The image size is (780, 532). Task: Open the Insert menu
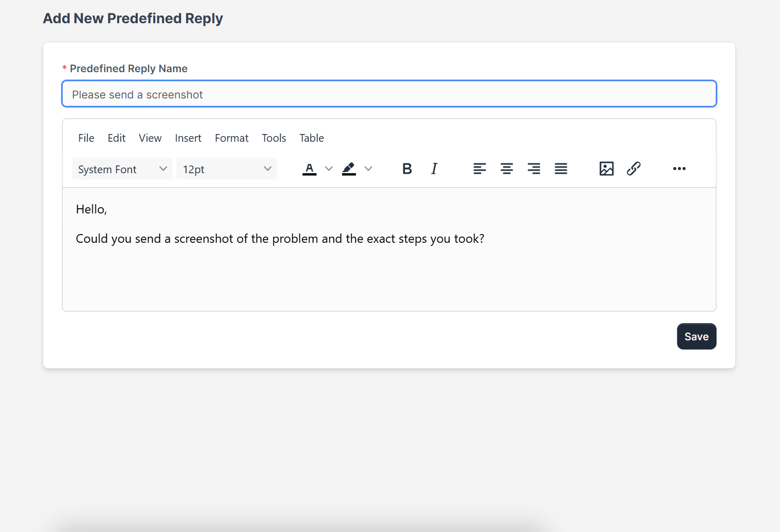188,138
